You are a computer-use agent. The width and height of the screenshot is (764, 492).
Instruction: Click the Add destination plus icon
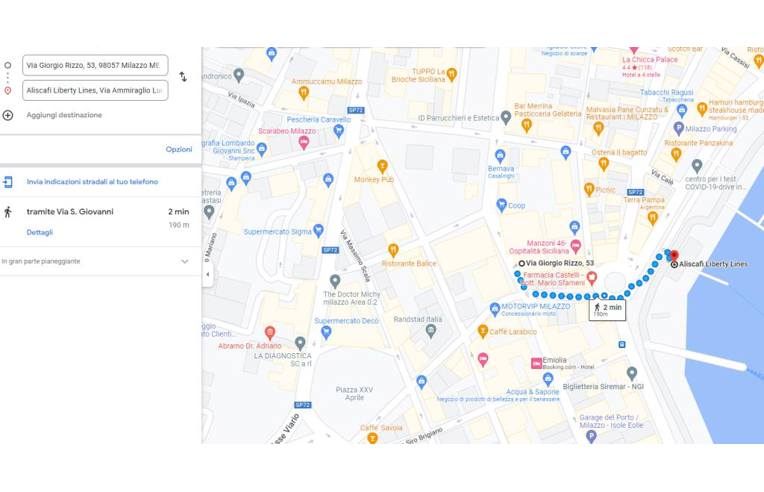point(8,115)
